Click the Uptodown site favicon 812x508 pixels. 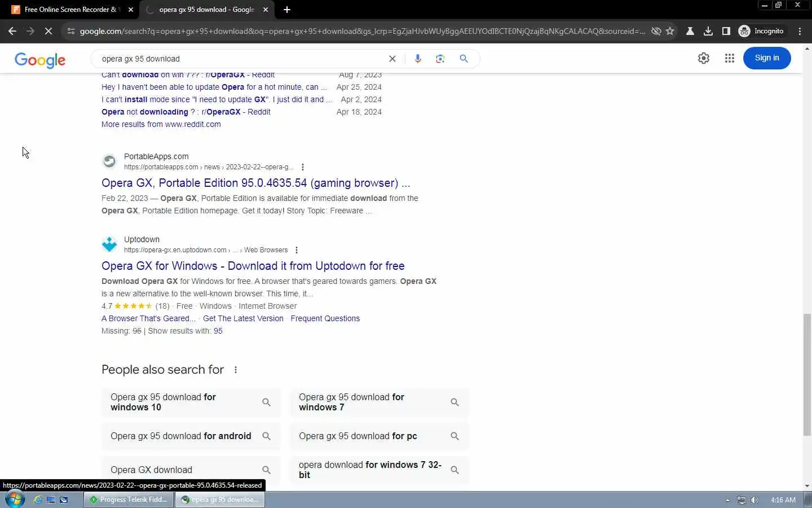(109, 244)
